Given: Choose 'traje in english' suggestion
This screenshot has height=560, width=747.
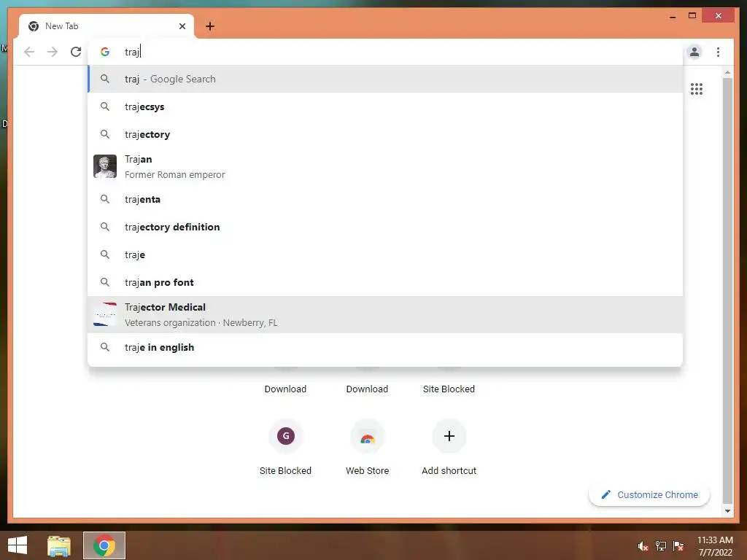Looking at the screenshot, I should click(385, 347).
